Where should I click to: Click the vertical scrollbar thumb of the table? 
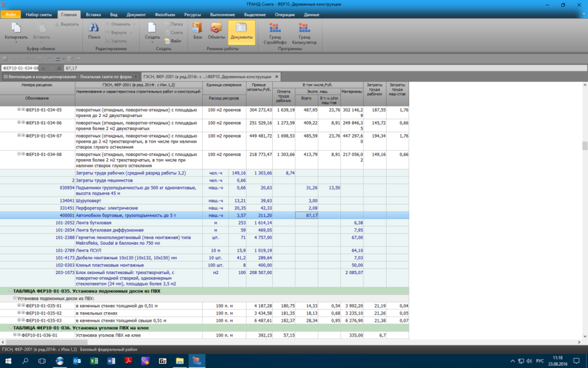click(x=585, y=146)
